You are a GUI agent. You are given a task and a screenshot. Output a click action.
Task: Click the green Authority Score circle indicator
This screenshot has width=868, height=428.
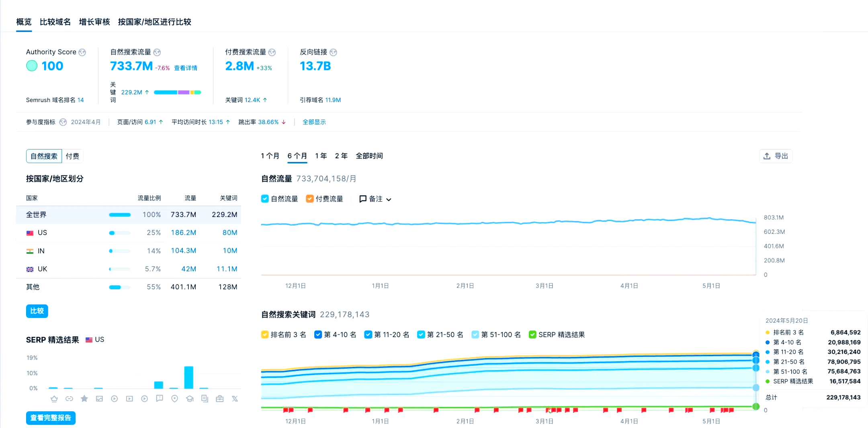[x=32, y=66]
